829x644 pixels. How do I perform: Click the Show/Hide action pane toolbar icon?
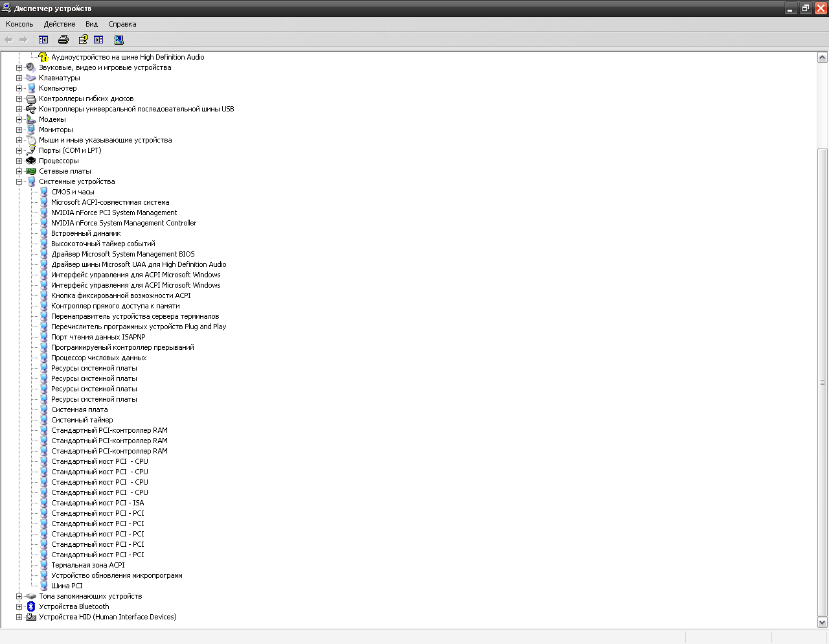[99, 40]
